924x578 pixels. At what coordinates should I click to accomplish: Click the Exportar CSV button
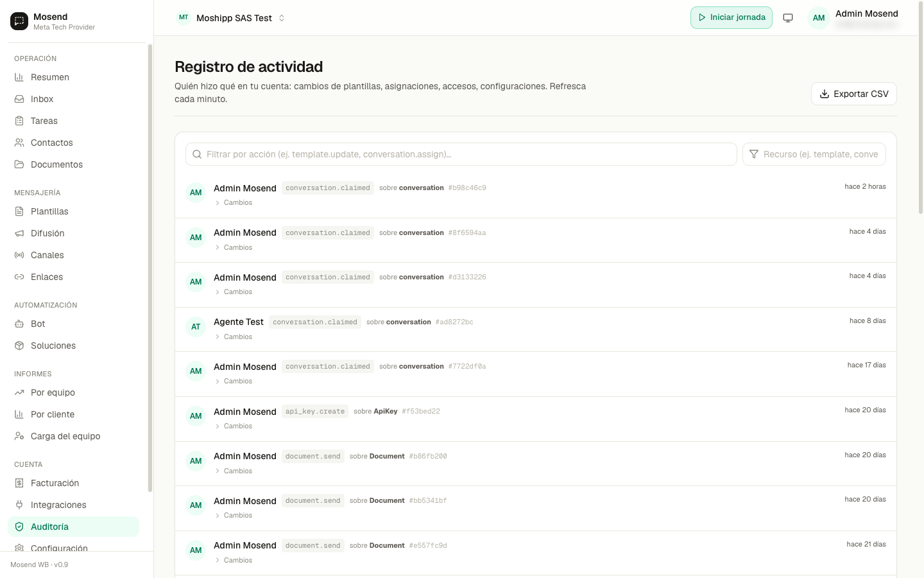[853, 94]
